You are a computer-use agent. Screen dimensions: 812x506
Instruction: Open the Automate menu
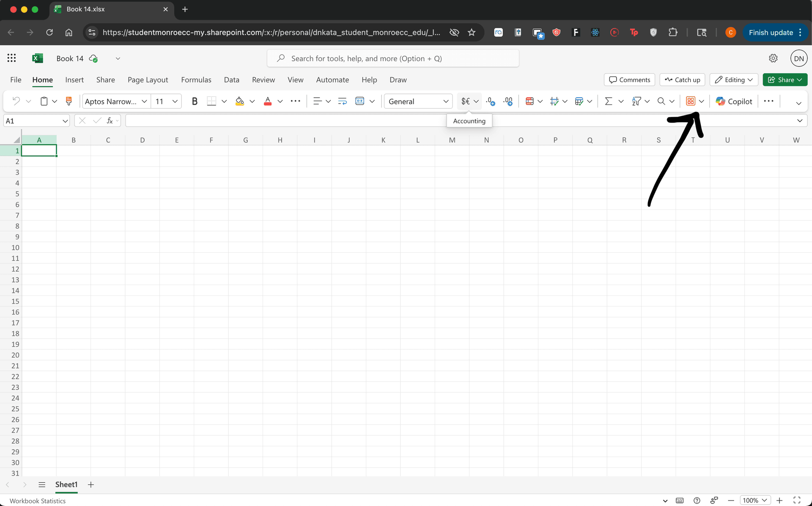(332, 79)
